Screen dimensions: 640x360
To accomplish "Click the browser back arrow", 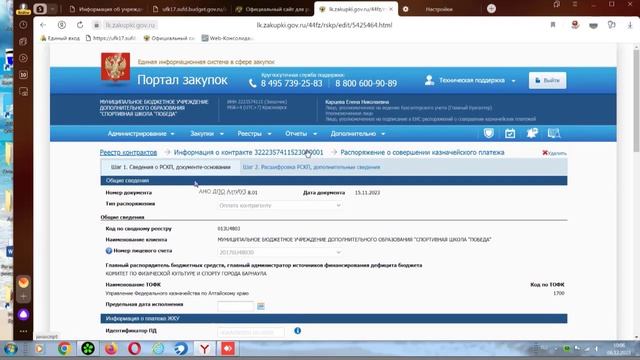I will tap(43, 25).
